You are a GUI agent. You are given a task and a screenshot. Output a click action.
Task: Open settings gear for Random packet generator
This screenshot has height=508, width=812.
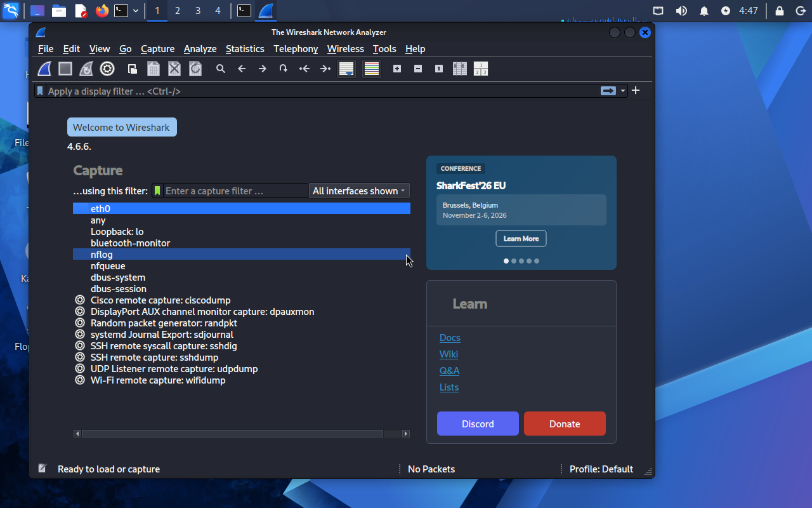[x=80, y=323]
